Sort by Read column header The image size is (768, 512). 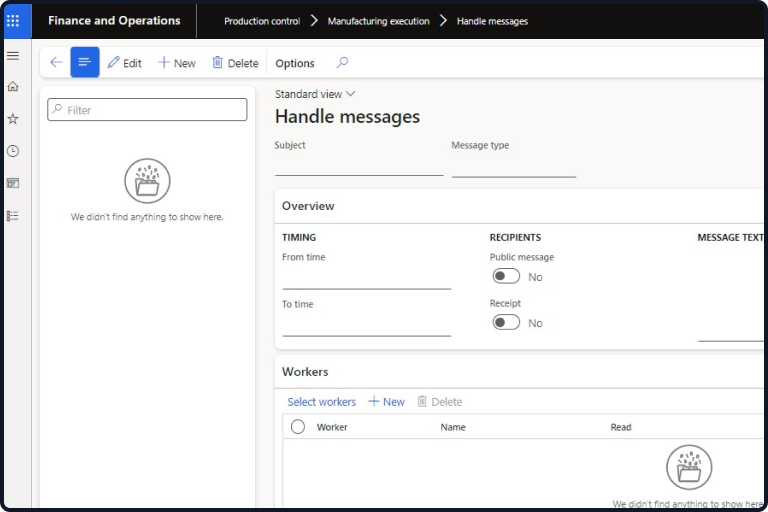621,427
